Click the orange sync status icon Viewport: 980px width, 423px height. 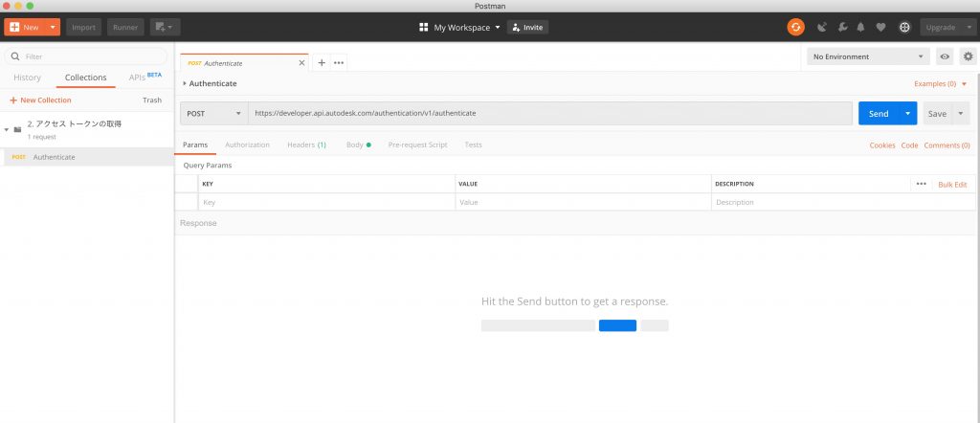click(x=795, y=27)
